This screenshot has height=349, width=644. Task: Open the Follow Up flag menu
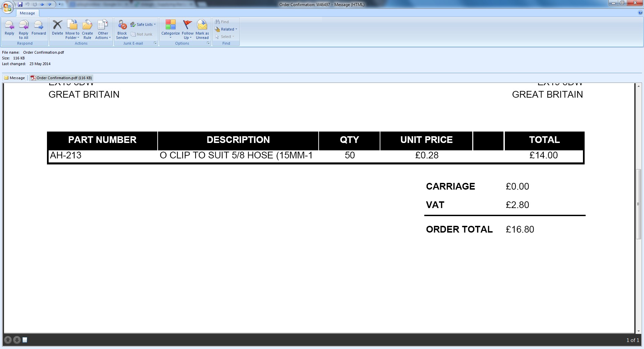pyautogui.click(x=187, y=30)
